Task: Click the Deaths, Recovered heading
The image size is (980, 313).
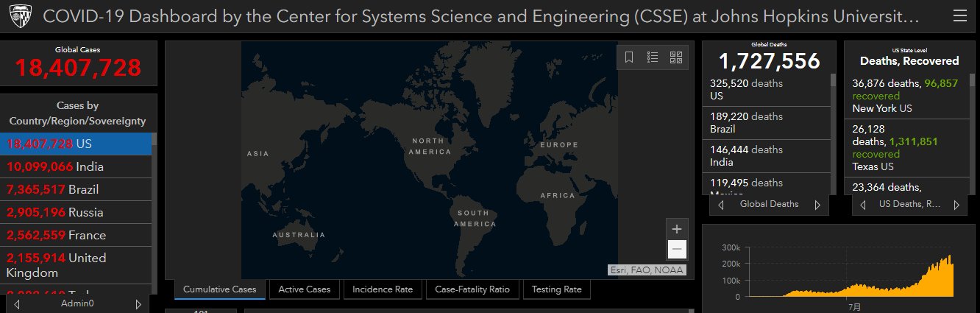Action: click(x=909, y=61)
